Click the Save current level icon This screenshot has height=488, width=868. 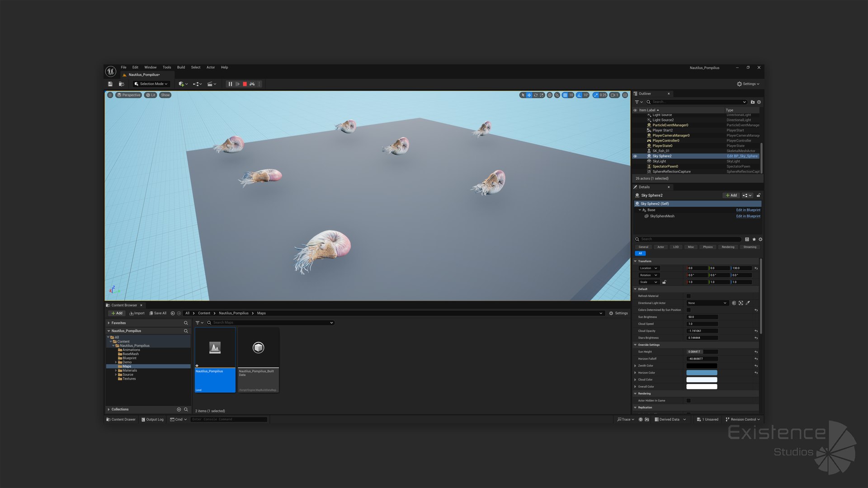point(110,84)
